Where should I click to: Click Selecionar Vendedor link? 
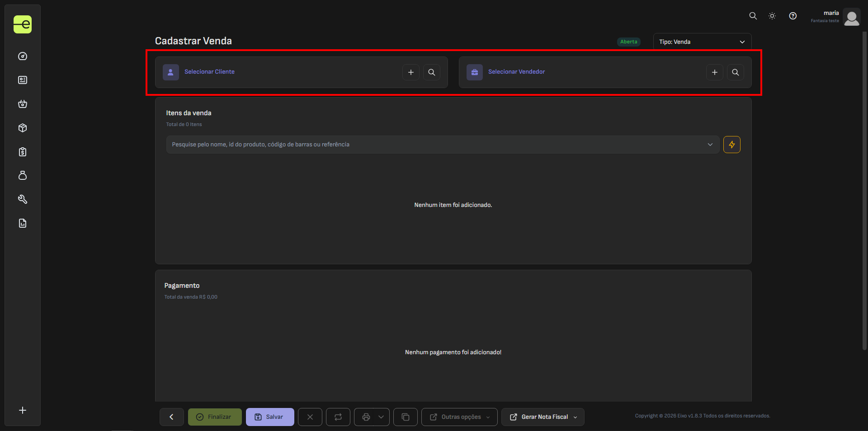tap(516, 72)
